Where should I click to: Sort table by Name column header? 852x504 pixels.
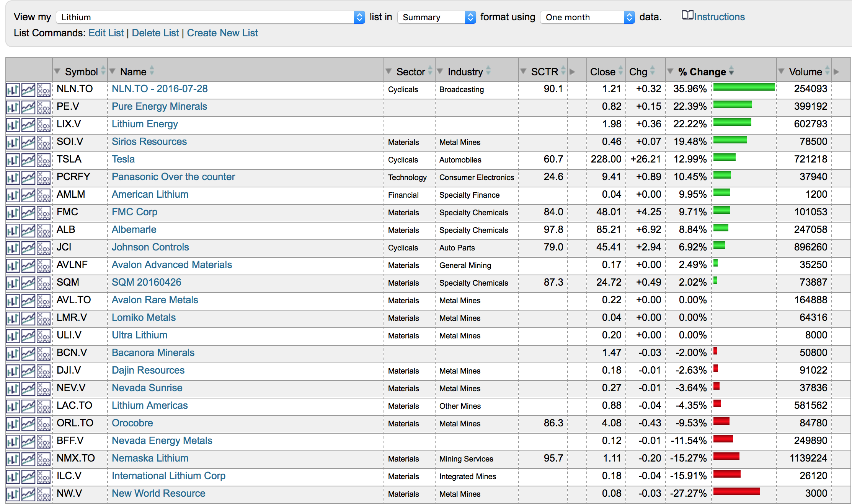pyautogui.click(x=133, y=72)
